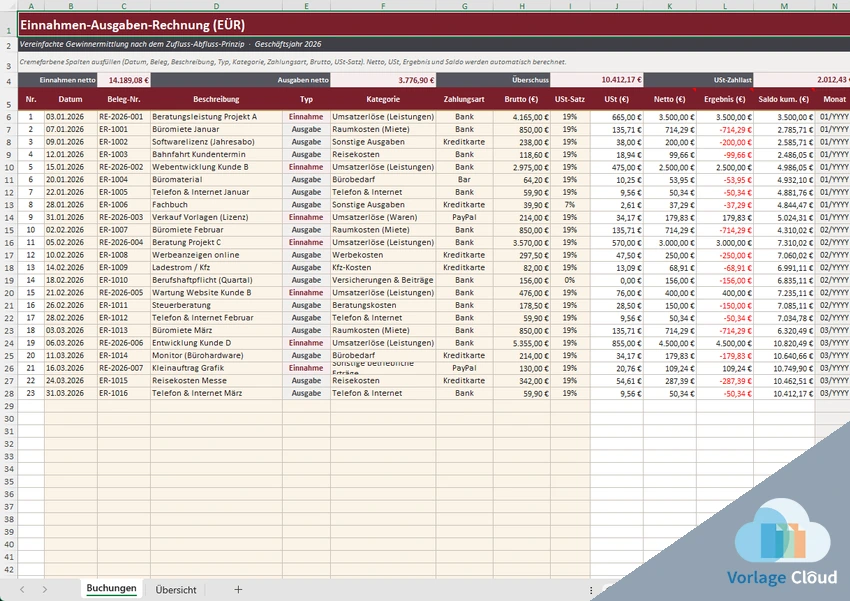Select Brutto cell 4.165,00 €
Viewport: 850px width, 601px height.
521,117
